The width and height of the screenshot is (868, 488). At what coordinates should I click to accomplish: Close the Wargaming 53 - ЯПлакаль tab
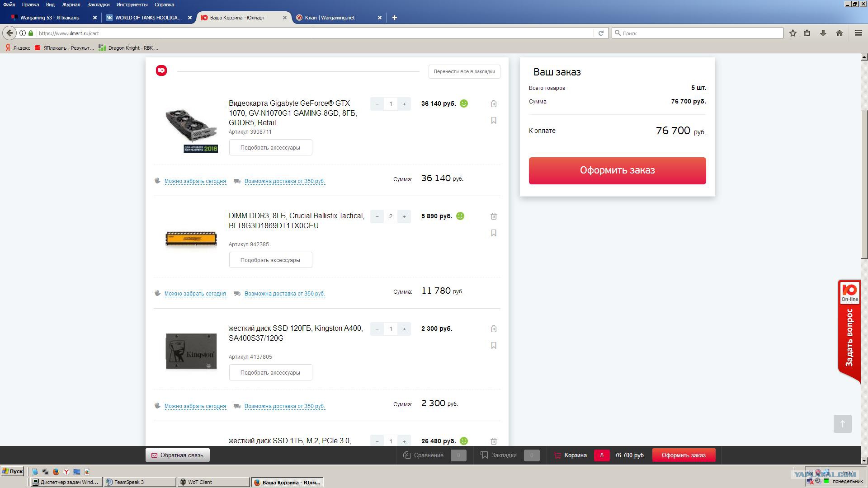tap(95, 18)
